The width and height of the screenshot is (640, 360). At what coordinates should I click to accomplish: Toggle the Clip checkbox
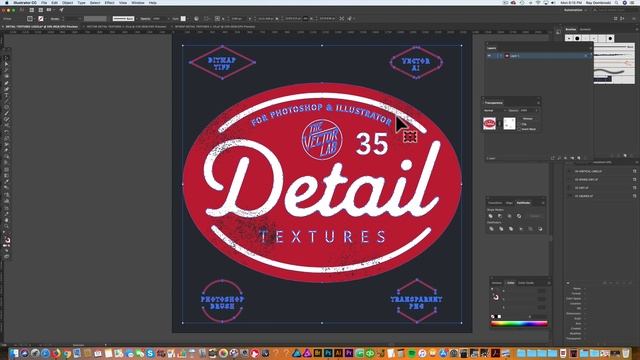pyautogui.click(x=519, y=124)
